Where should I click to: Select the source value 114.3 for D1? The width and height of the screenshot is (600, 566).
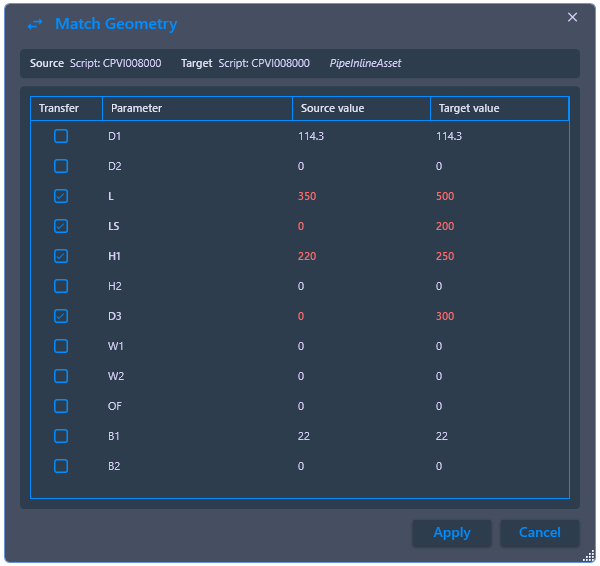coord(311,136)
